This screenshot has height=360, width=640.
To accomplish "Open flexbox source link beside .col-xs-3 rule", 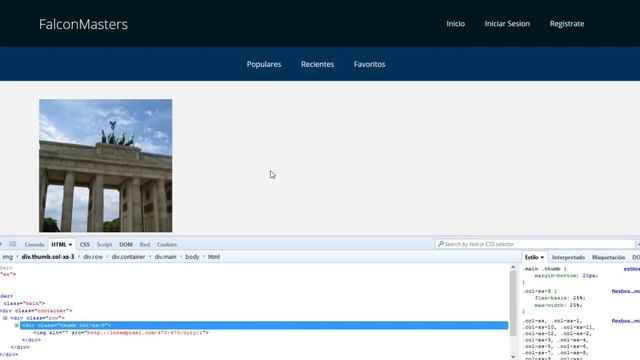I will [x=625, y=291].
